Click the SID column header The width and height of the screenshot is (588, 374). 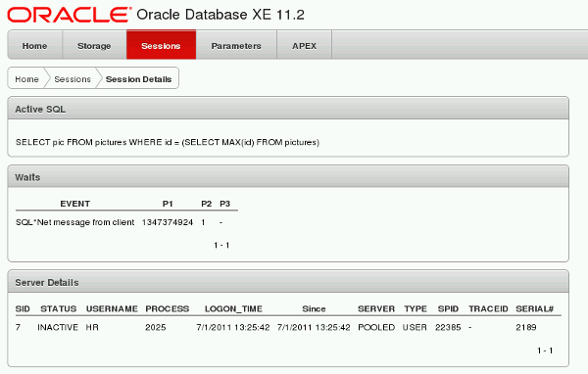(23, 308)
